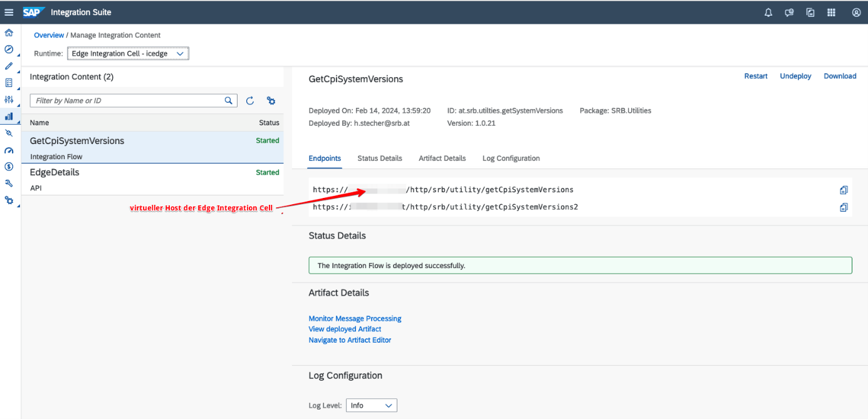Open the plug connector icon in sidebar
Viewport: 868px width, 419px height.
point(9,133)
